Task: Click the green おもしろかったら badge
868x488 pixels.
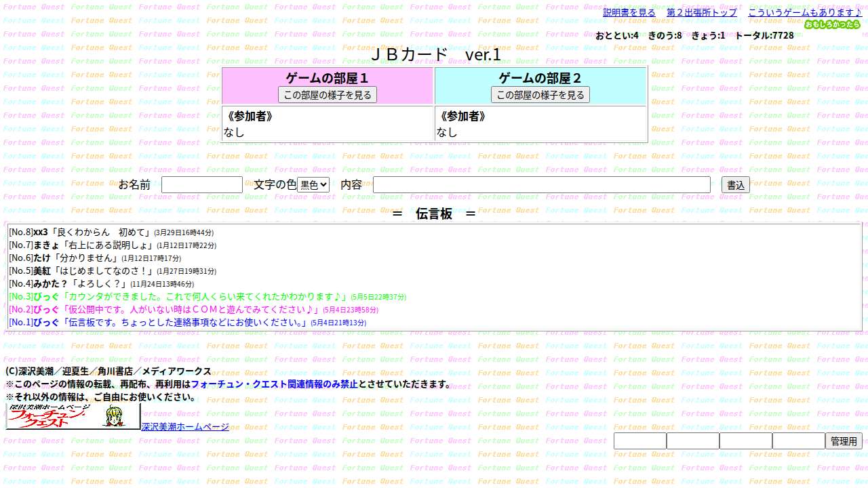Action: point(832,24)
